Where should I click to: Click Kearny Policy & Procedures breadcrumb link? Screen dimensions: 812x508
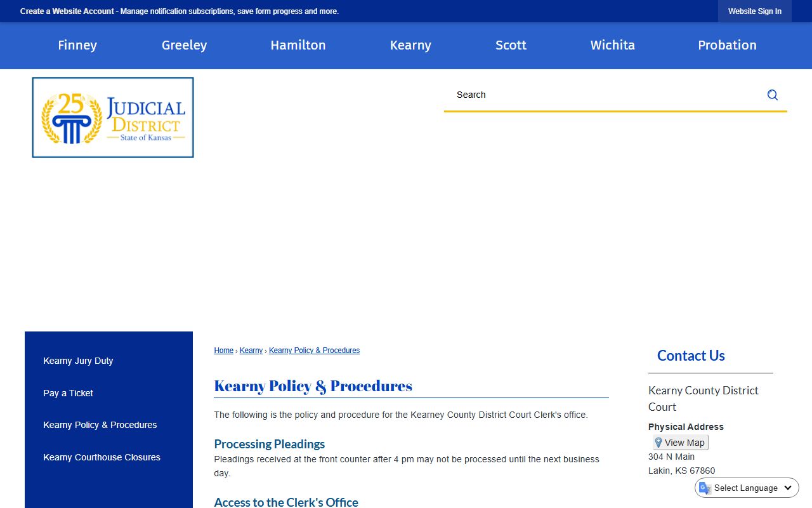tap(314, 351)
